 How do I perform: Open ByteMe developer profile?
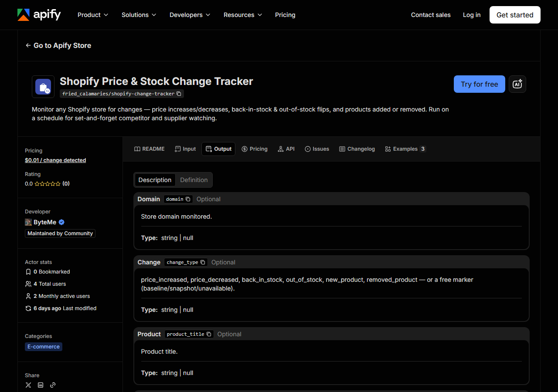point(45,222)
